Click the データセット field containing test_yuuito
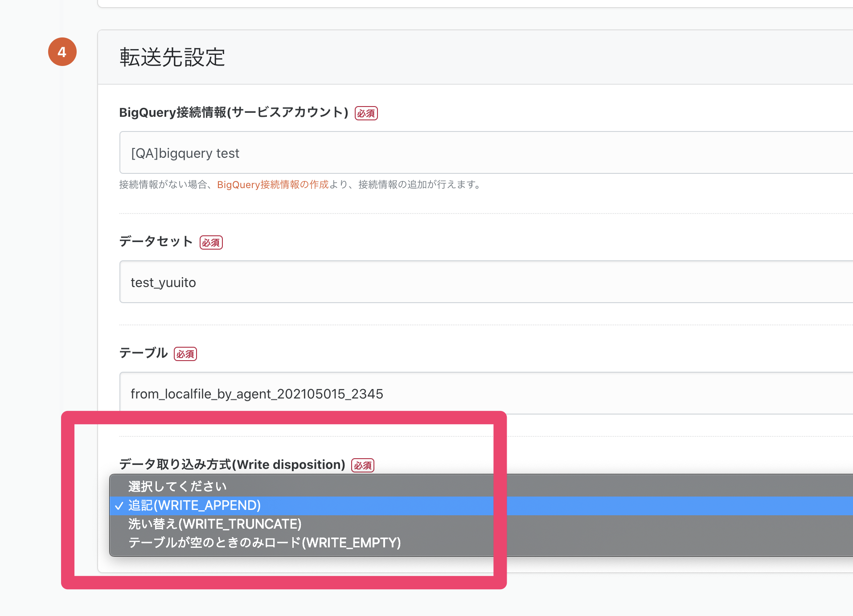This screenshot has width=853, height=616. 486,282
